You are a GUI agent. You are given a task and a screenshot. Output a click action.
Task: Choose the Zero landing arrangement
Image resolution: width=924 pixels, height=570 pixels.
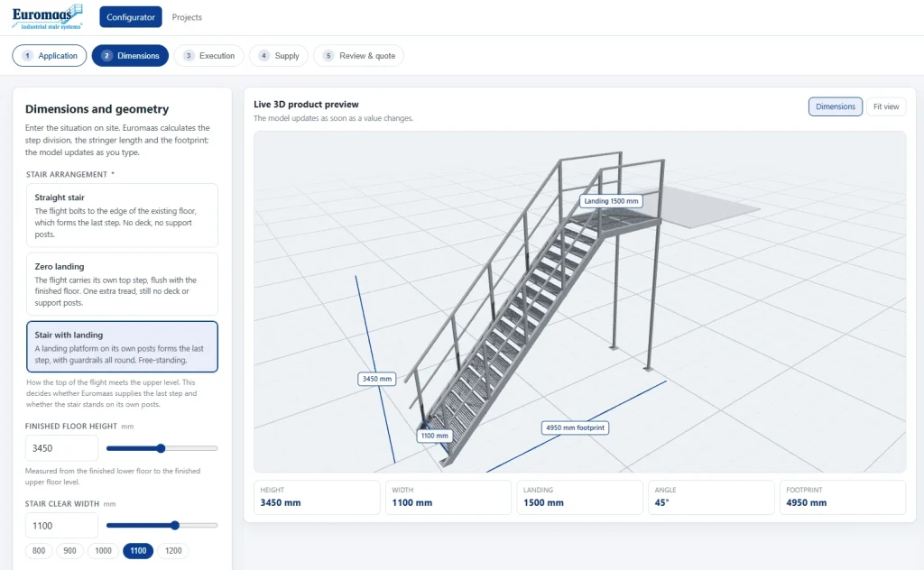pos(122,284)
